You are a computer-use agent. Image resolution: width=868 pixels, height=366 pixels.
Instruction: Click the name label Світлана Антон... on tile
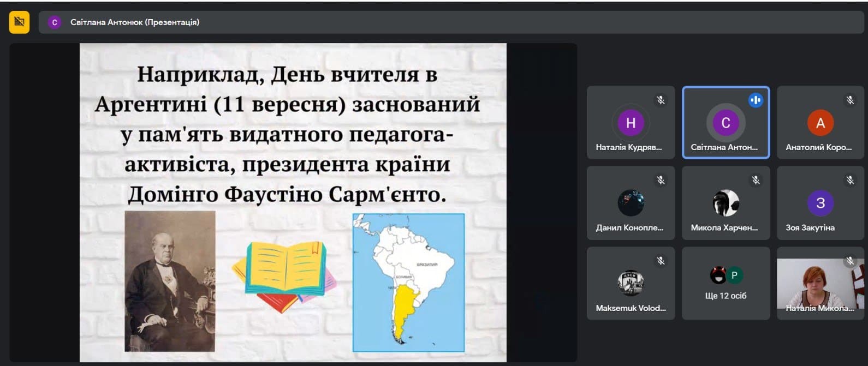pyautogui.click(x=724, y=147)
